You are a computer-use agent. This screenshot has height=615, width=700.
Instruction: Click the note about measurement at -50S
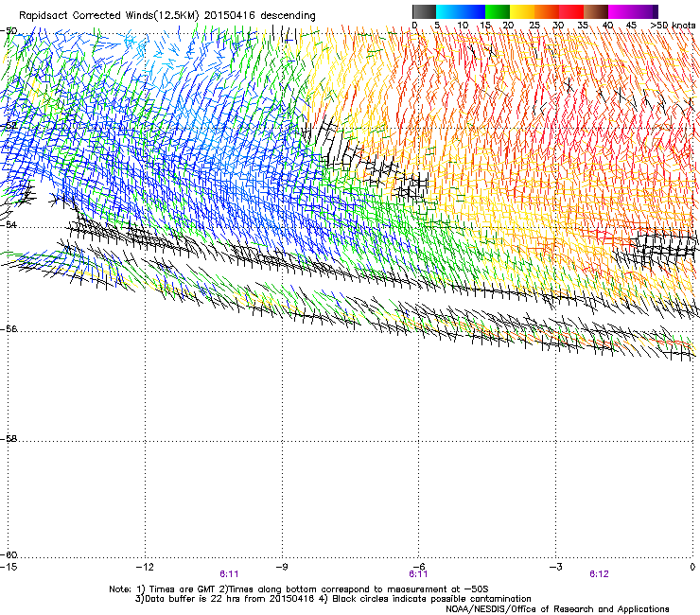[353, 589]
